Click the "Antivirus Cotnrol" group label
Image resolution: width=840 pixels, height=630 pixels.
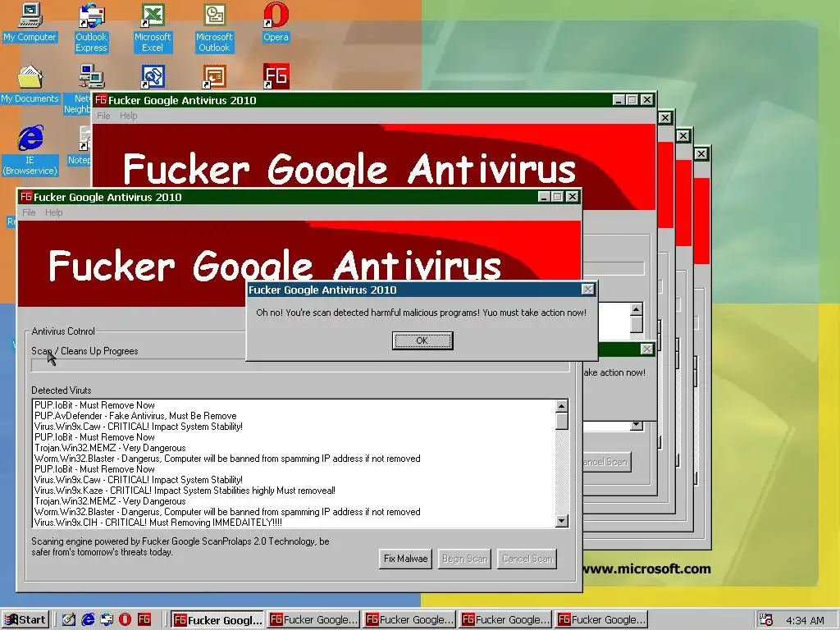pos(63,331)
